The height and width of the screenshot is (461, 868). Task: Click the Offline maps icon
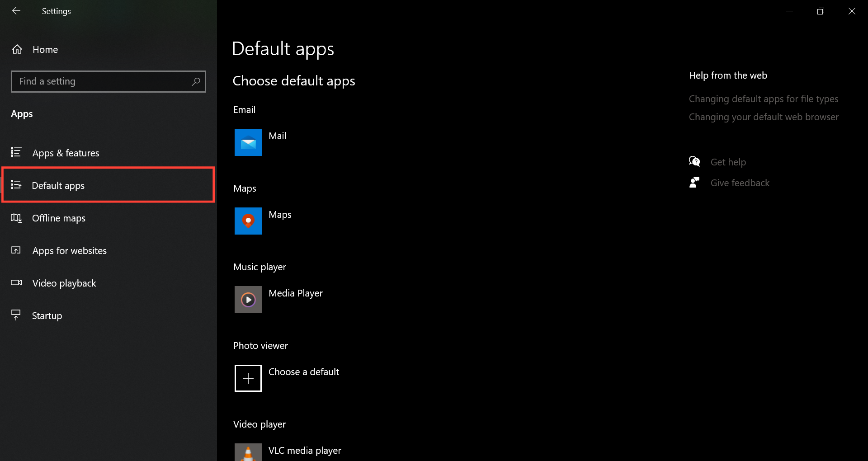[16, 218]
